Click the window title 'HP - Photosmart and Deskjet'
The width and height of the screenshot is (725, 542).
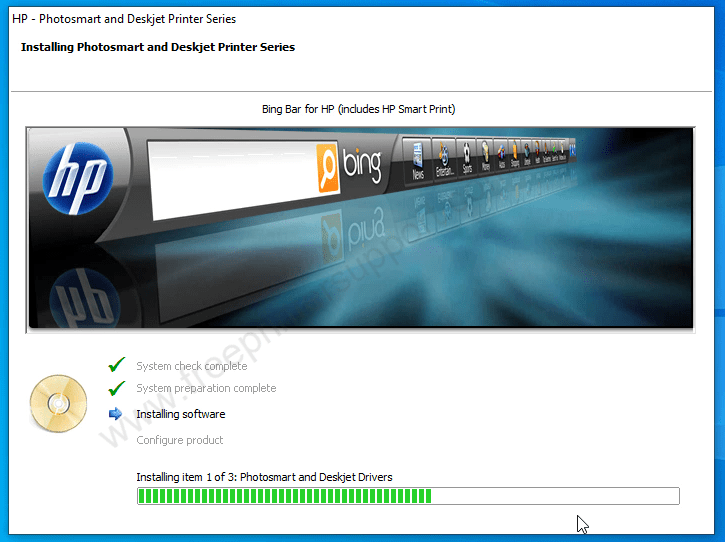(x=124, y=19)
